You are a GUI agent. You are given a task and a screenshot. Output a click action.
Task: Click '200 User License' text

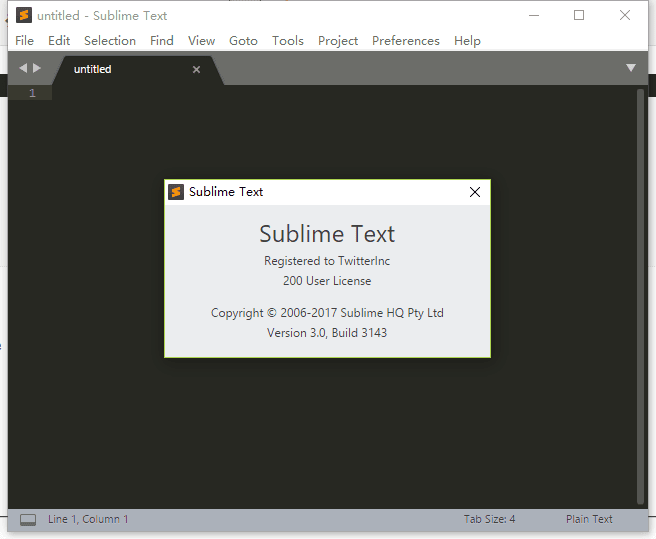click(327, 281)
